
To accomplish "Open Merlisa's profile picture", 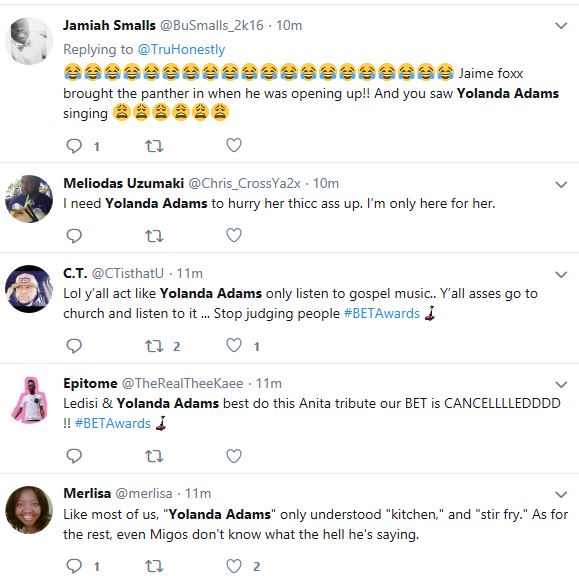I will point(29,510).
